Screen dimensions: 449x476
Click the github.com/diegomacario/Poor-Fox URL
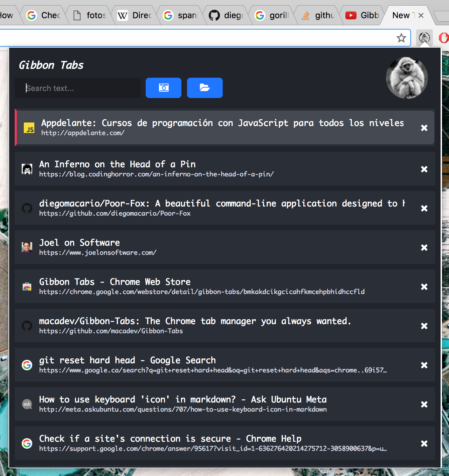(x=115, y=213)
